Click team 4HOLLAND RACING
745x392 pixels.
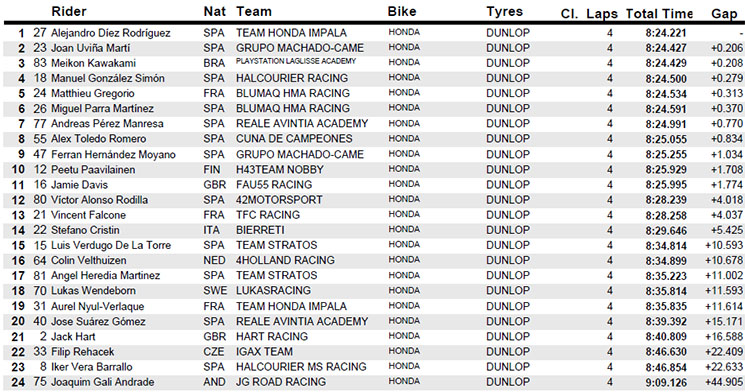285,260
